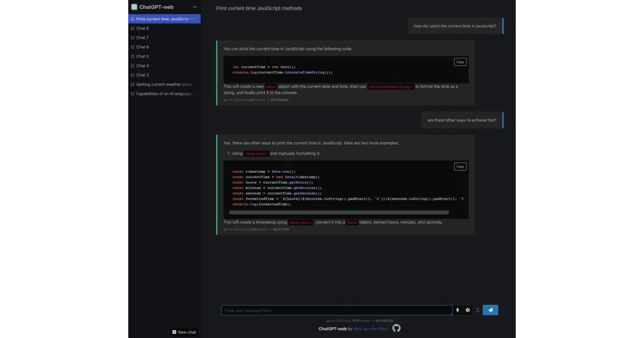Image resolution: width=644 pixels, height=338 pixels.
Task: Click the ChatGPT-web logo icon
Action: [x=134, y=7]
